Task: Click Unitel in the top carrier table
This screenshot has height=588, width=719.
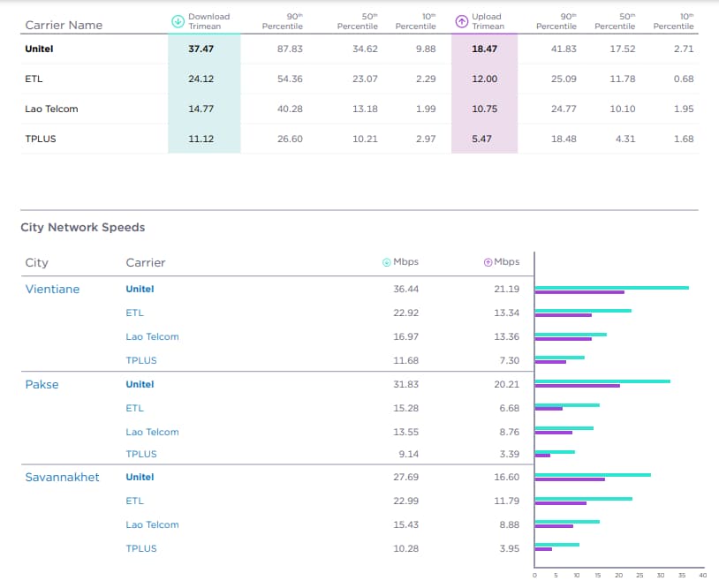Action: (x=39, y=49)
